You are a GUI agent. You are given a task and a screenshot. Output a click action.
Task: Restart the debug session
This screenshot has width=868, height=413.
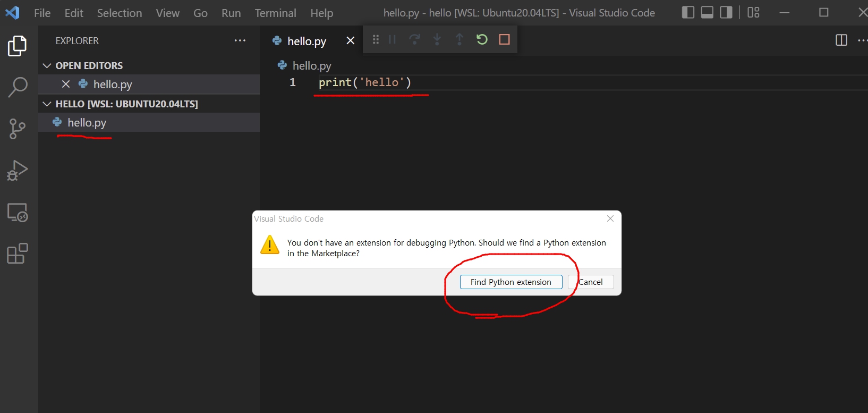[482, 39]
